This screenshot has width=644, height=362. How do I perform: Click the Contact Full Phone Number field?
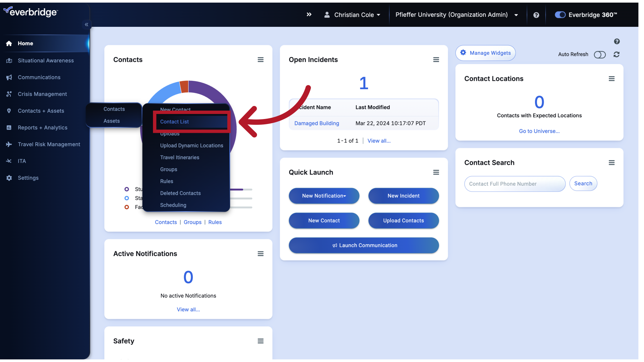515,184
